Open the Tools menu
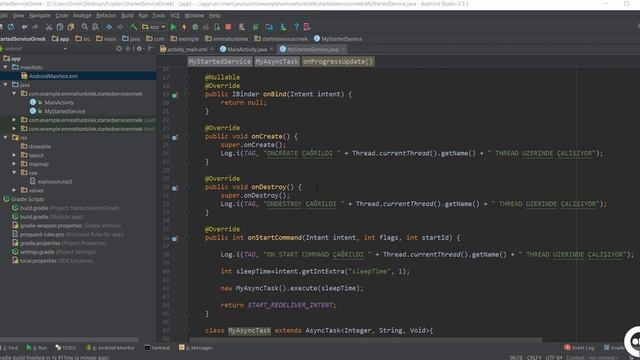Image resolution: width=640 pixels, height=360 pixels. (x=159, y=16)
